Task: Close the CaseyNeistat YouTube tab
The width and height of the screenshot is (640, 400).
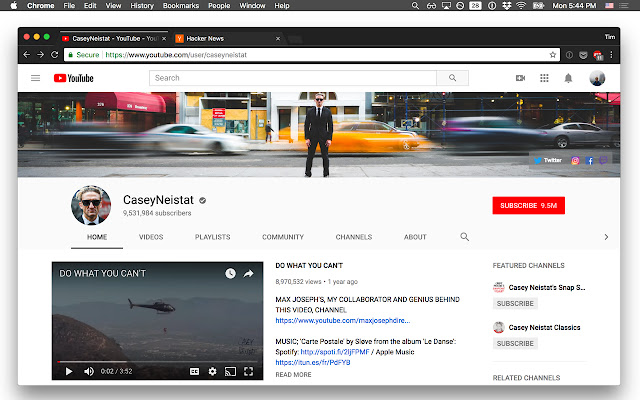Action: pyautogui.click(x=164, y=38)
